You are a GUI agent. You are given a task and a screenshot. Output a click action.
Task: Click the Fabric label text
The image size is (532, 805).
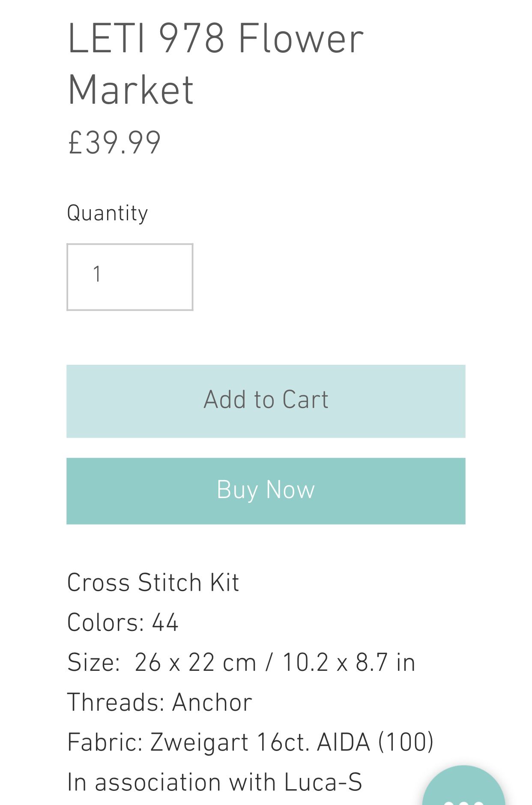pos(105,742)
